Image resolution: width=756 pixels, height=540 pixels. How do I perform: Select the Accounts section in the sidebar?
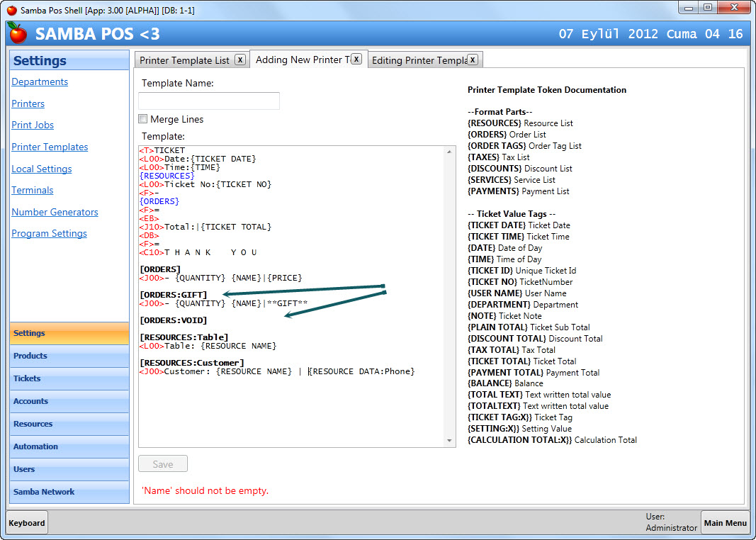69,401
